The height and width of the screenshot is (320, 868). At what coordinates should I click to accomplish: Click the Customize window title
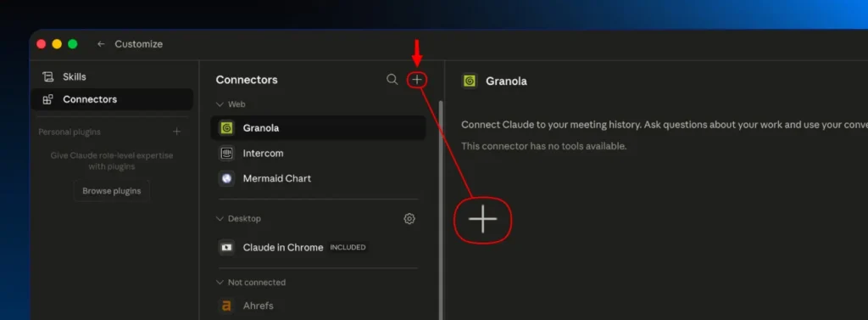coord(138,44)
